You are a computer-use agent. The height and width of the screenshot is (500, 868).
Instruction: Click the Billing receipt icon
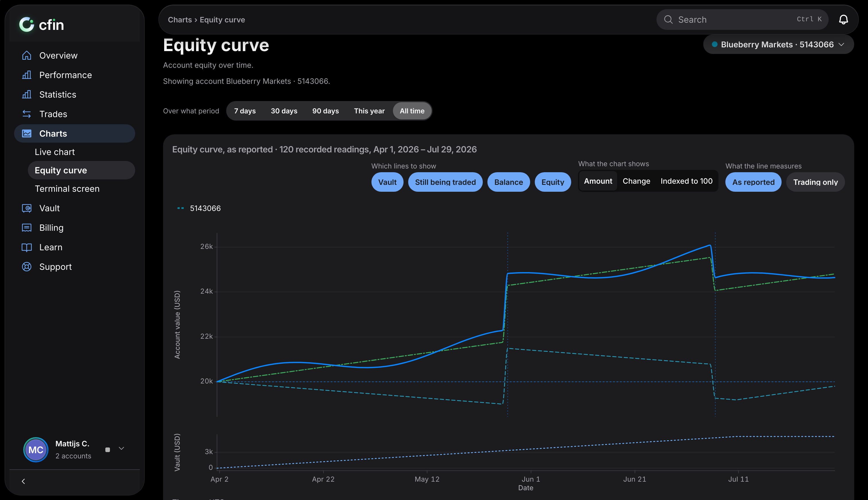click(26, 228)
